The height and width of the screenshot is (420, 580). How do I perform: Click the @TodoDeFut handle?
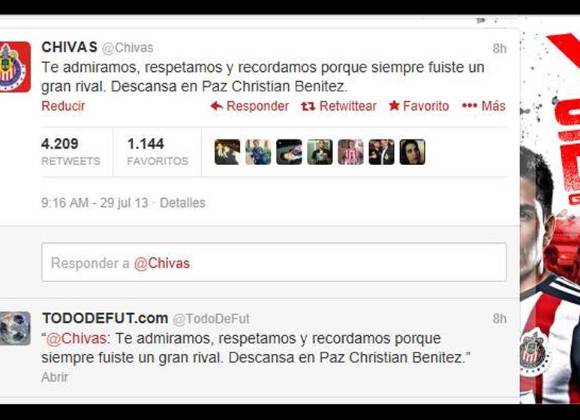[x=211, y=319]
